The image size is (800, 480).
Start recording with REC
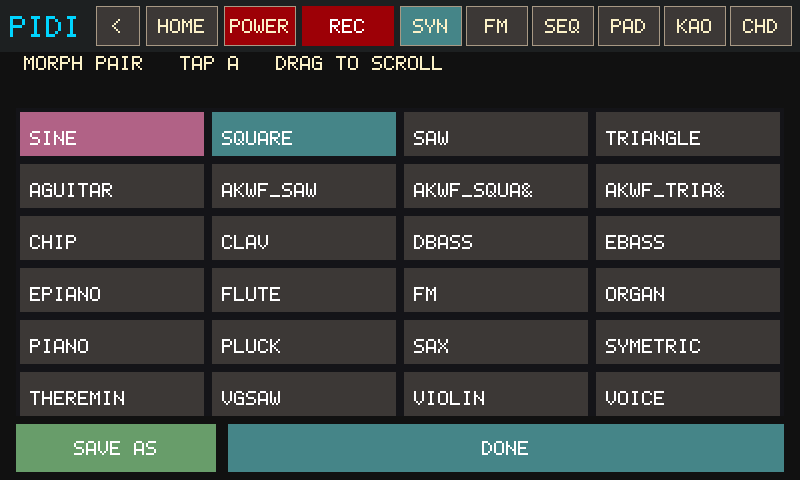348,26
